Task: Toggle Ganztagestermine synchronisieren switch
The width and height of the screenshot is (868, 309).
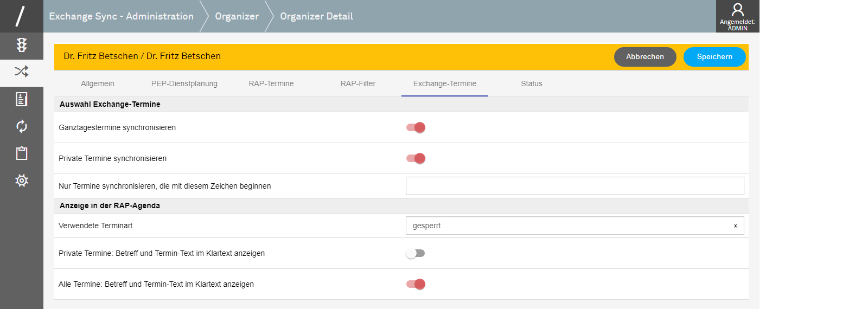Action: (x=416, y=127)
